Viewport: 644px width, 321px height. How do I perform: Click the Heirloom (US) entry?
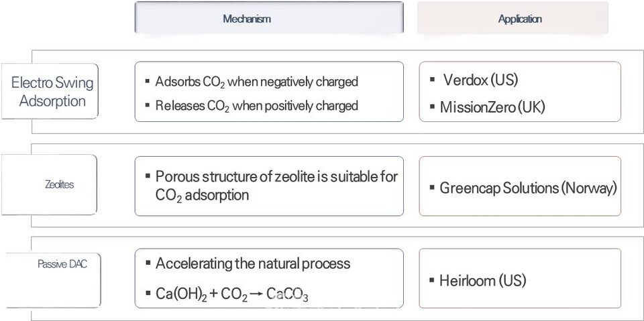[482, 280]
